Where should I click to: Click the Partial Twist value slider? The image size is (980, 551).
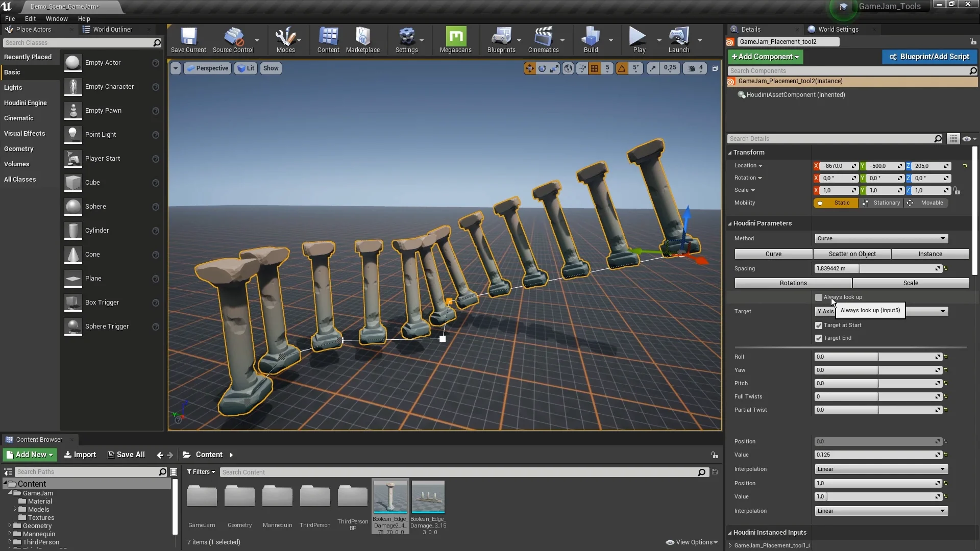pyautogui.click(x=877, y=410)
